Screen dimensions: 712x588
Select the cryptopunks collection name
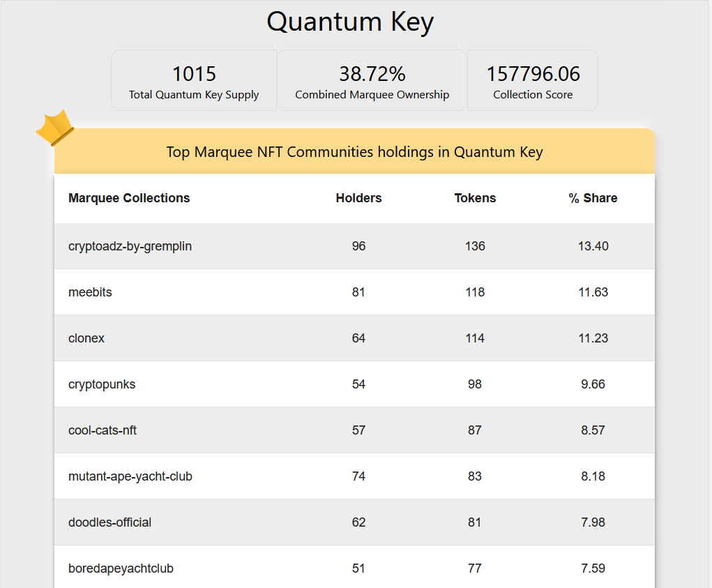click(102, 384)
